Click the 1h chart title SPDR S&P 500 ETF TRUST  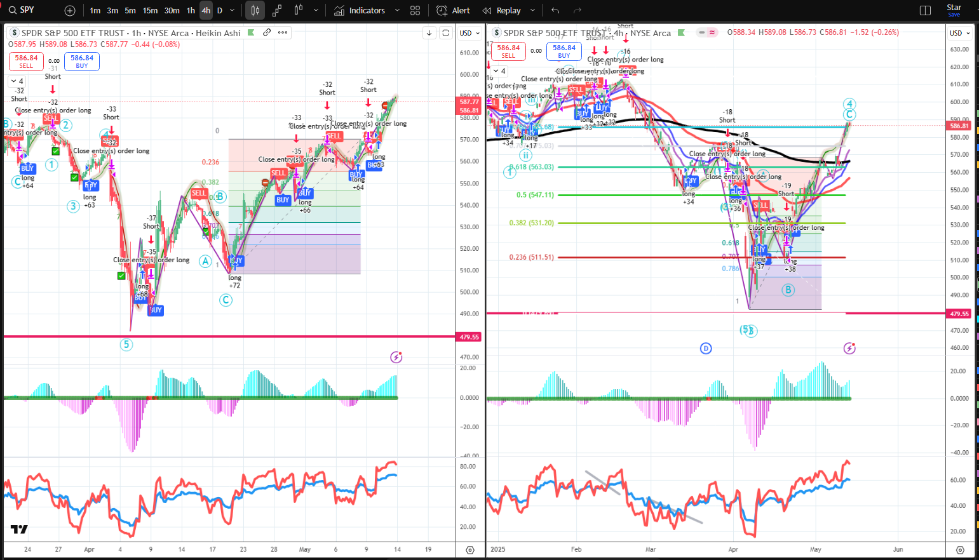[x=73, y=33]
